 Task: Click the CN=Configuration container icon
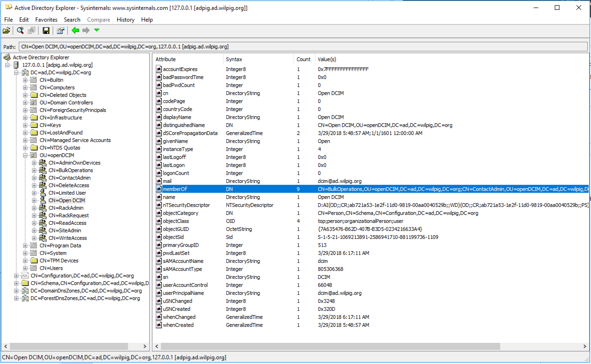(x=25, y=276)
